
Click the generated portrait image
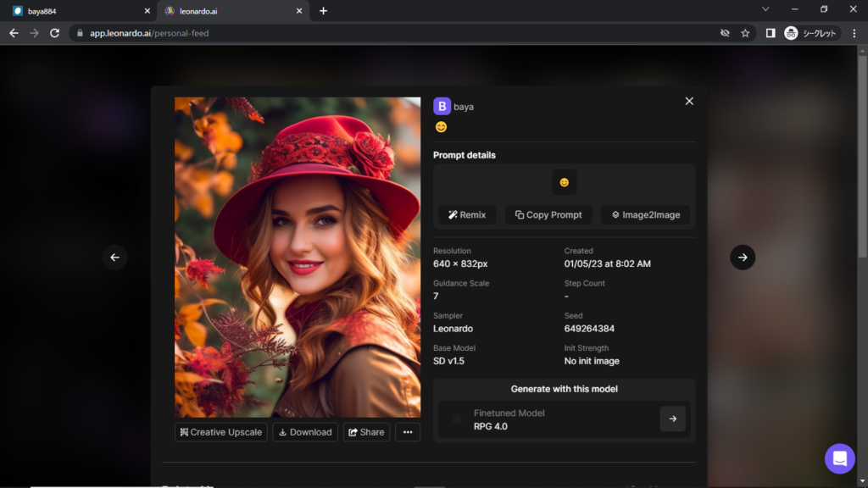(298, 257)
